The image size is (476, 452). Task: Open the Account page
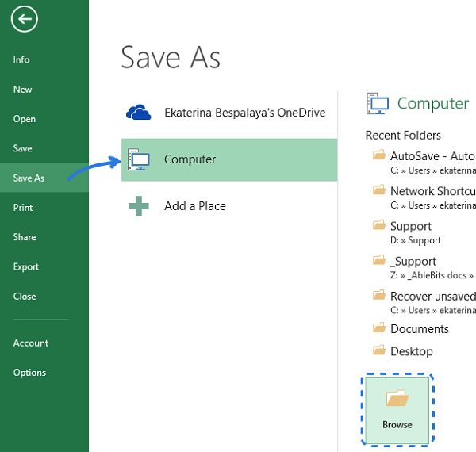31,343
